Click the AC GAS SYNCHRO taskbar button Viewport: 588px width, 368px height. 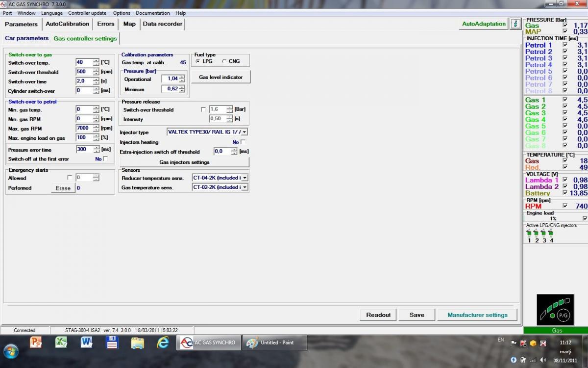(x=209, y=342)
